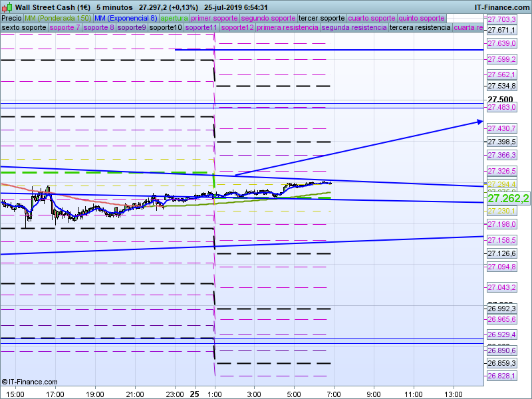Click the candlestick chart icon beside the title
The height and width of the screenshot is (399, 532).
pos(7,7)
